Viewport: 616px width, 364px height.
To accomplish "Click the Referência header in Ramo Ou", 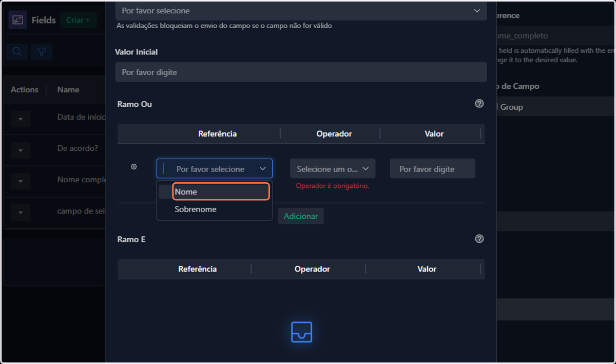I will [218, 133].
